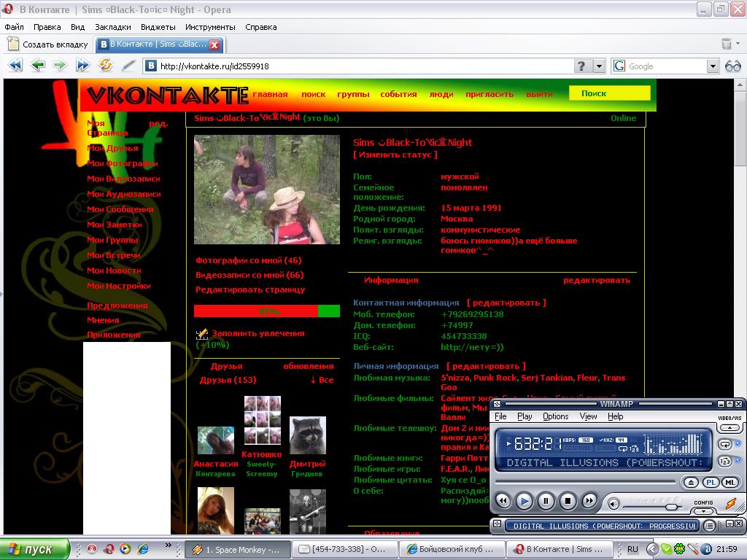The width and height of the screenshot is (747, 560).
Task: Click the Winamp lightning bolt icon
Action: [731, 503]
